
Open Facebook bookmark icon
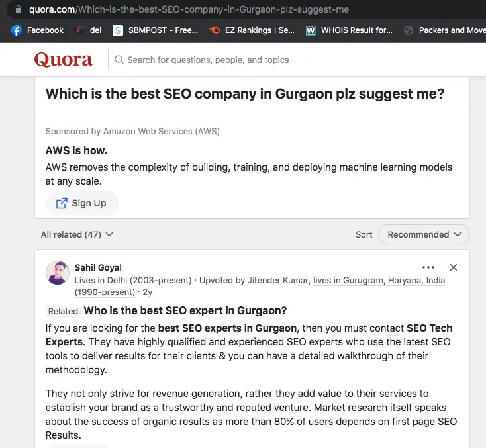(x=17, y=30)
